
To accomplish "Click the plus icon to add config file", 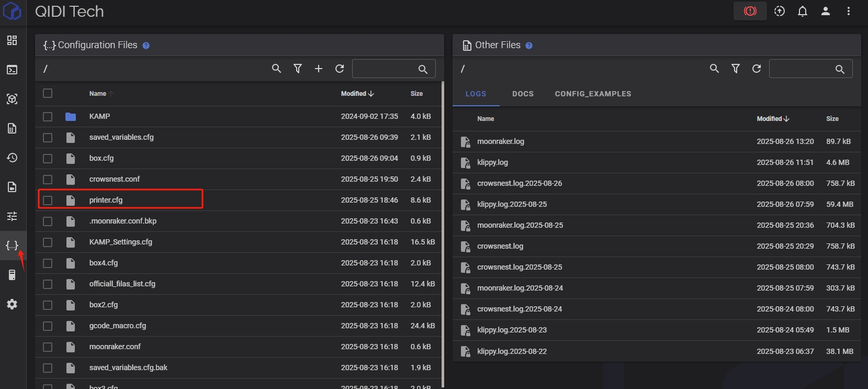I will coord(319,69).
